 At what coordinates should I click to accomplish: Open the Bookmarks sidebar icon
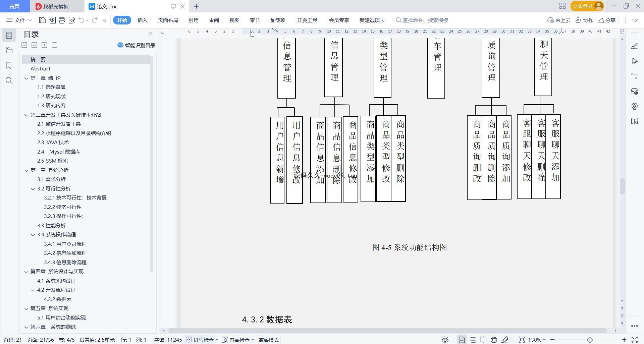pyautogui.click(x=9, y=65)
